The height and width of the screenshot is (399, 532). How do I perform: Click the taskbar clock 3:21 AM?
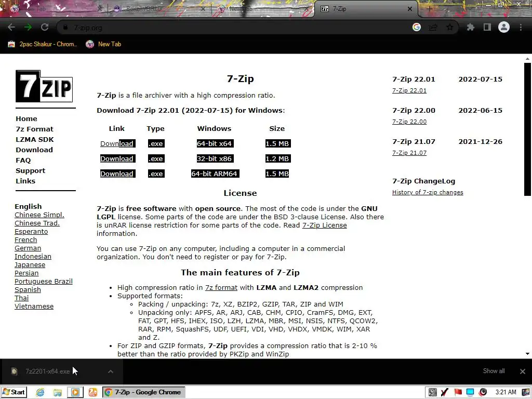pos(506,392)
